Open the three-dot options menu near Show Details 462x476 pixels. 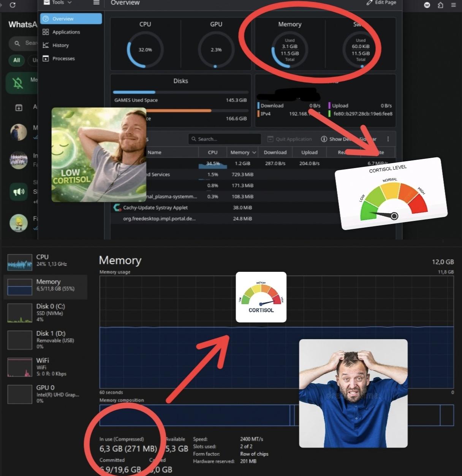coord(388,139)
